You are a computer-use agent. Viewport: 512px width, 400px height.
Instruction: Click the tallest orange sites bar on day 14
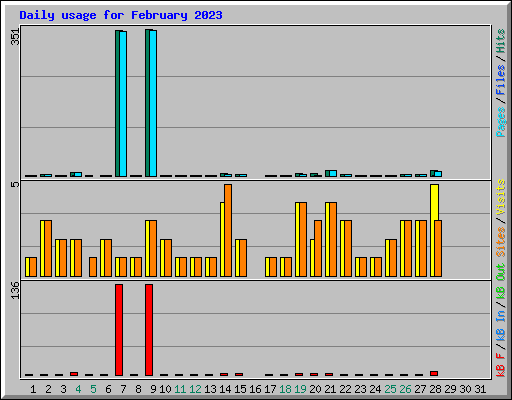point(228,230)
